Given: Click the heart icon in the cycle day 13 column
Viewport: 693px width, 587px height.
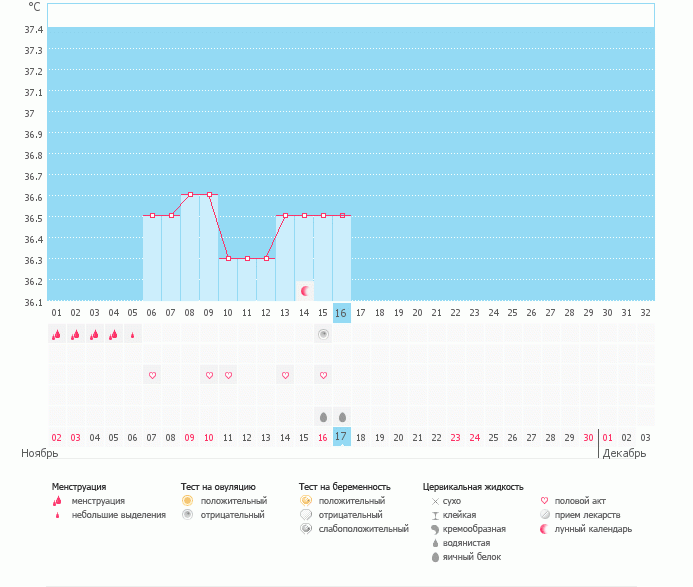Looking at the screenshot, I should coord(285,376).
